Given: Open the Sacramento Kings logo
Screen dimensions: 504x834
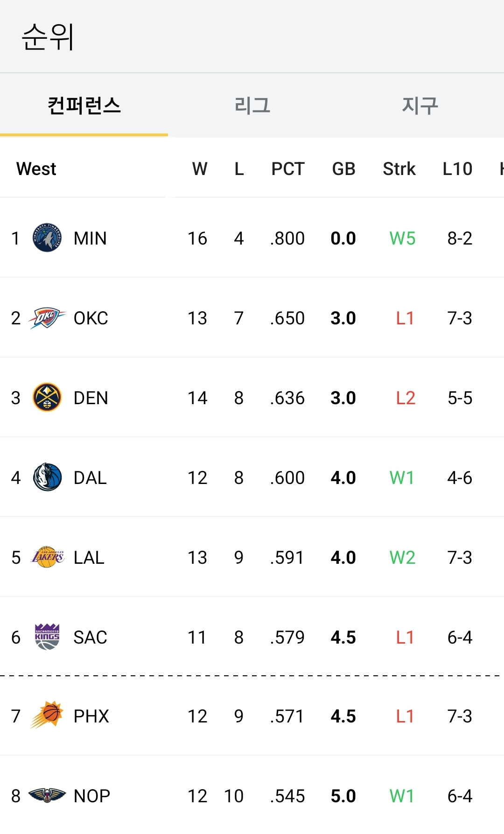Looking at the screenshot, I should pyautogui.click(x=47, y=637).
